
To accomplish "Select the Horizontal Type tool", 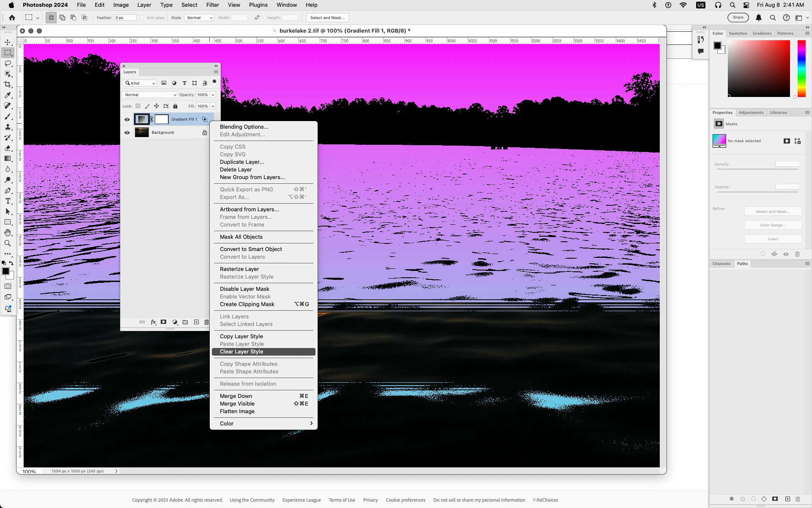I will 8,201.
